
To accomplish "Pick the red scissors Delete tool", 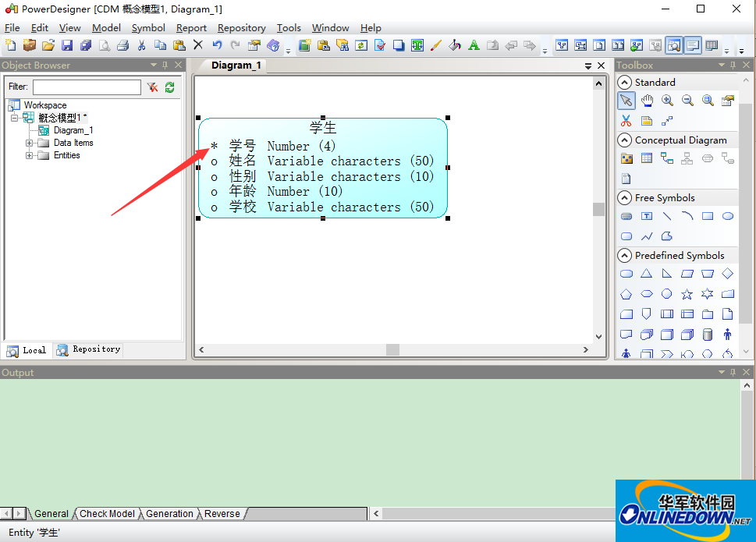I will (x=626, y=120).
